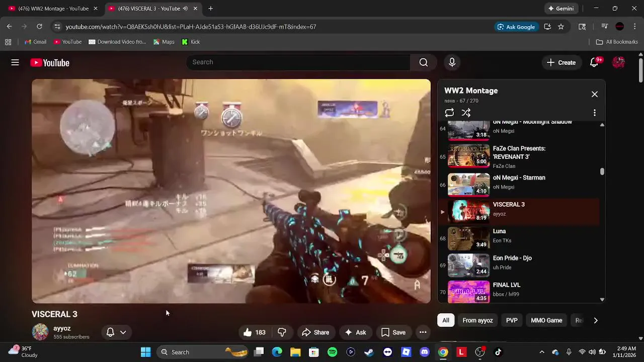644x362 pixels.
Task: Open TikTok from taskbar
Action: [498, 352]
